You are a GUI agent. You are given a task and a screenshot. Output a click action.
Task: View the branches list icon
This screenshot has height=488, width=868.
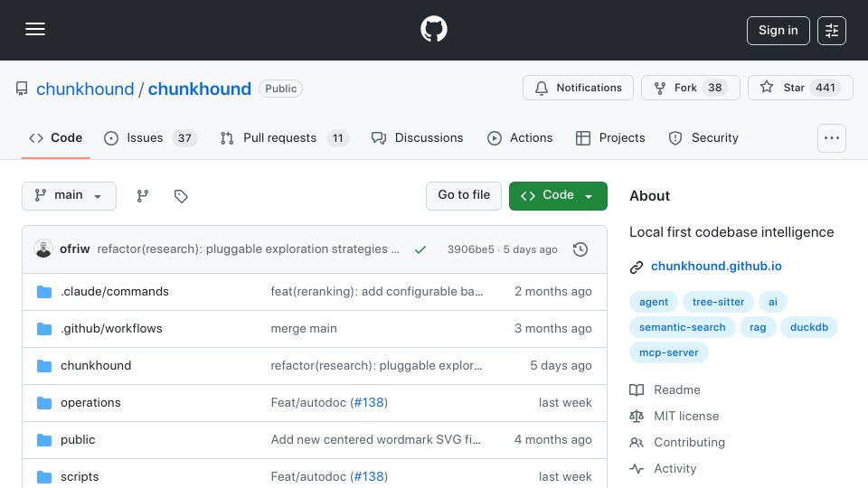tap(143, 196)
